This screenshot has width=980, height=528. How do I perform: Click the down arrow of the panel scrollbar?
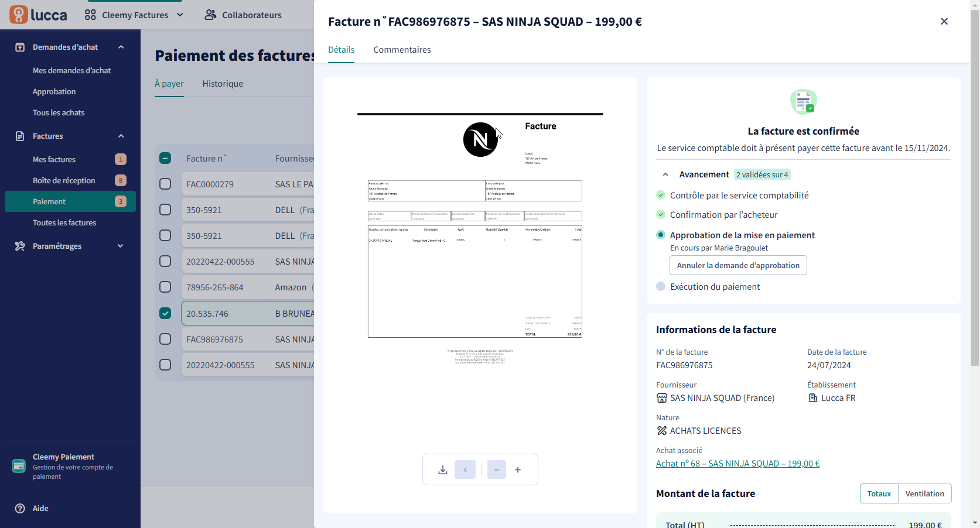975,523
